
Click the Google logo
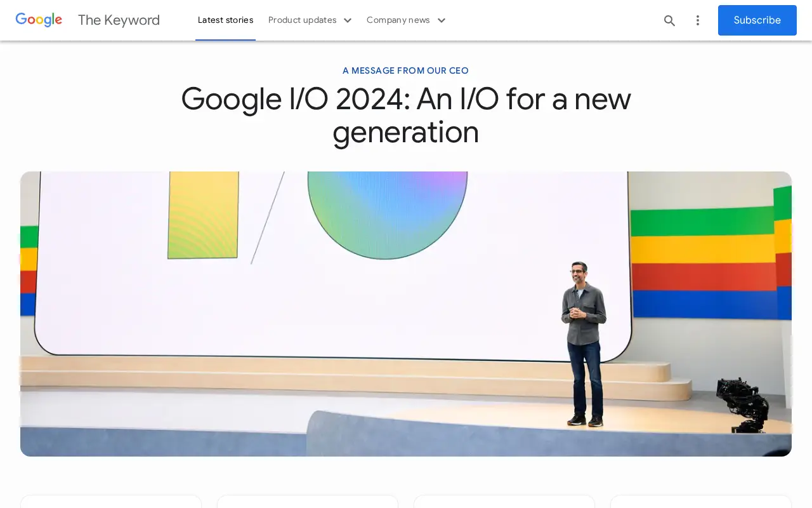(x=39, y=20)
